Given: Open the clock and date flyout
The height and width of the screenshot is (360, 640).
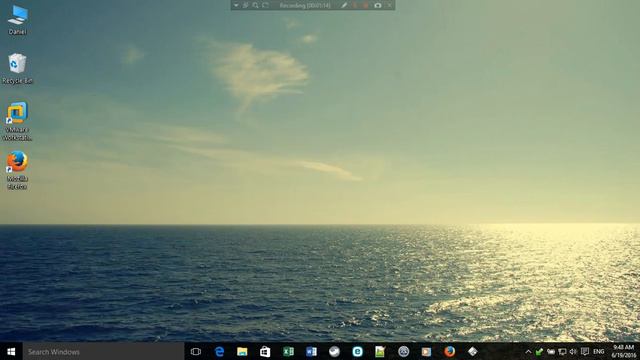Looking at the screenshot, I should [x=624, y=351].
